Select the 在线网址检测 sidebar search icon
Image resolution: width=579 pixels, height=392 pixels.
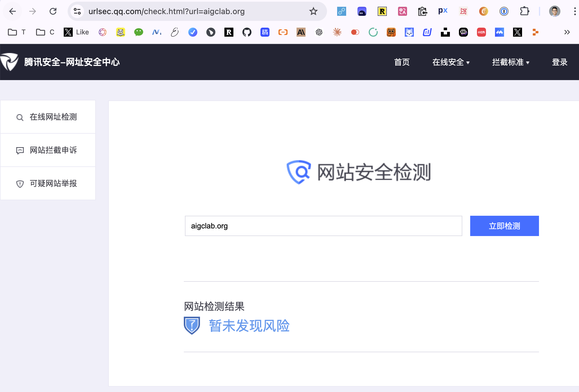coord(19,117)
